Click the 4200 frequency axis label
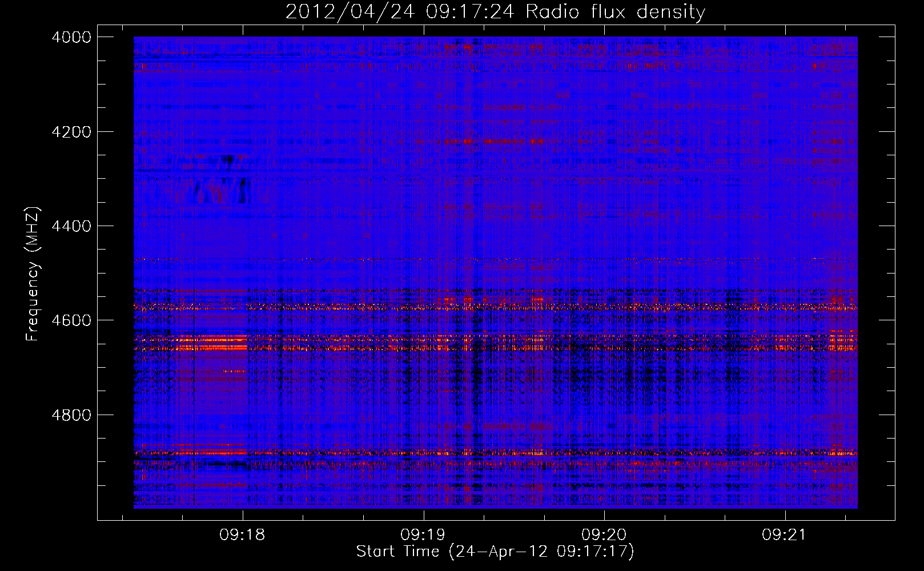 tap(71, 132)
